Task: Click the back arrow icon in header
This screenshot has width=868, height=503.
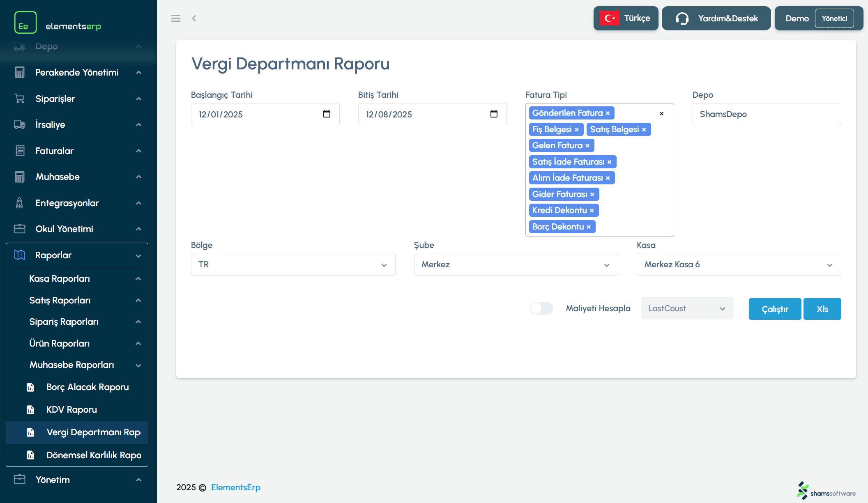Action: coord(194,18)
